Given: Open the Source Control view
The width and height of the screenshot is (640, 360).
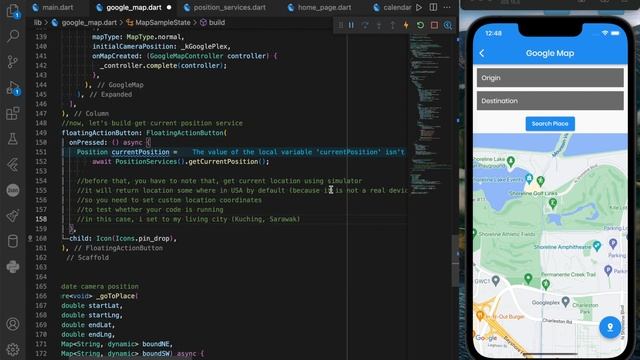Looking at the screenshot, I should pos(13,62).
